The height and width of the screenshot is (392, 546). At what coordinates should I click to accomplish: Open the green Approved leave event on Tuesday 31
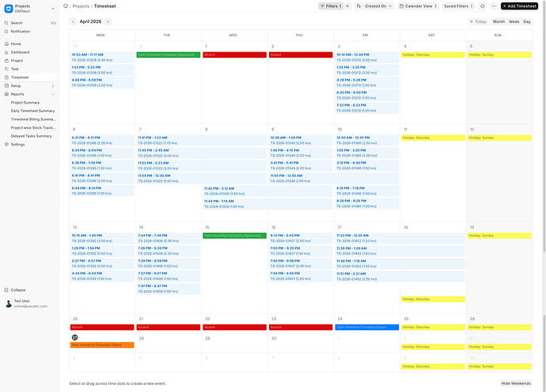[x=169, y=55]
